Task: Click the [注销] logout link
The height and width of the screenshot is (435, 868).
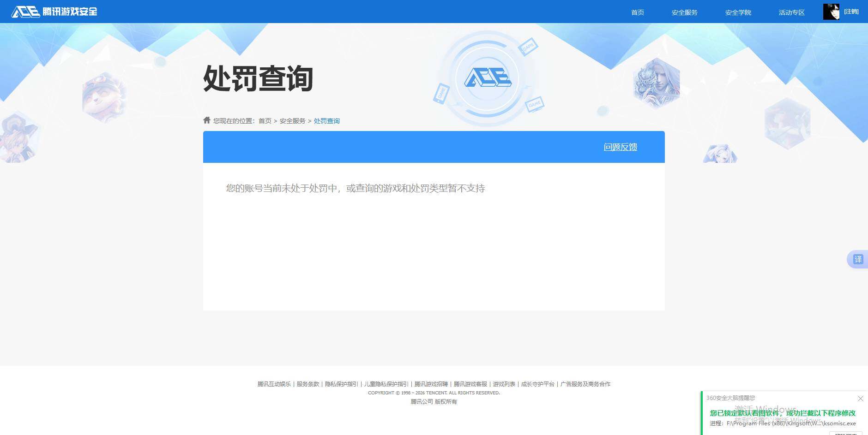Action: 851,12
